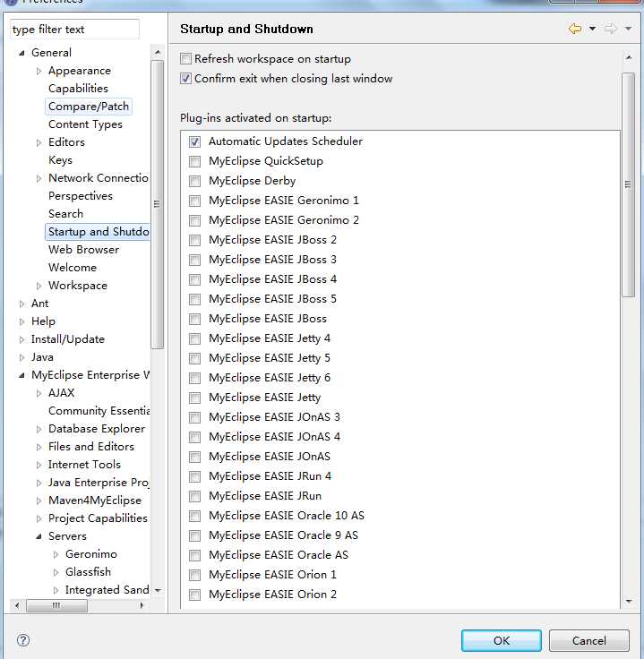This screenshot has width=644, height=659.
Task: Expand the Maven4MyEclipse node
Action: click(39, 501)
